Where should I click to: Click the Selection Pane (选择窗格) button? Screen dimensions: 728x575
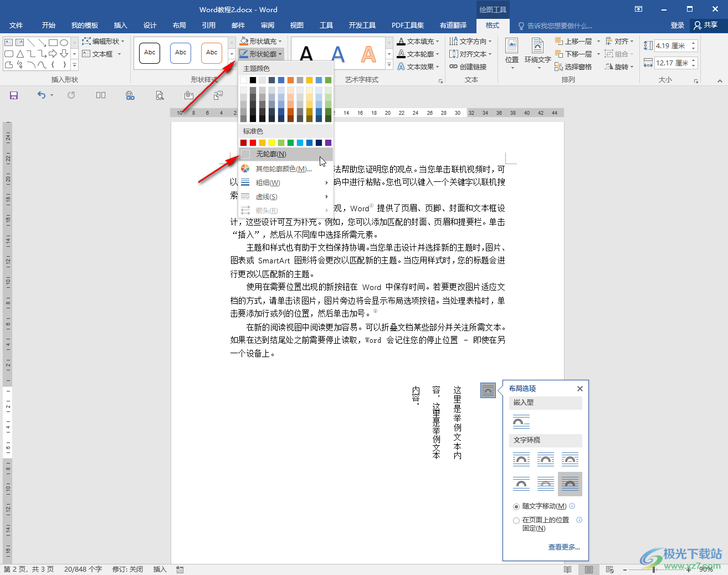click(573, 67)
